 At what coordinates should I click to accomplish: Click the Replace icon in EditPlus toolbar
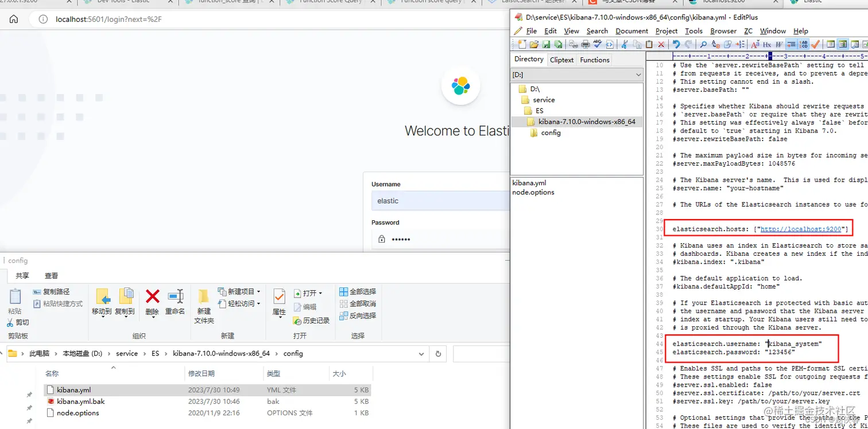tap(716, 44)
